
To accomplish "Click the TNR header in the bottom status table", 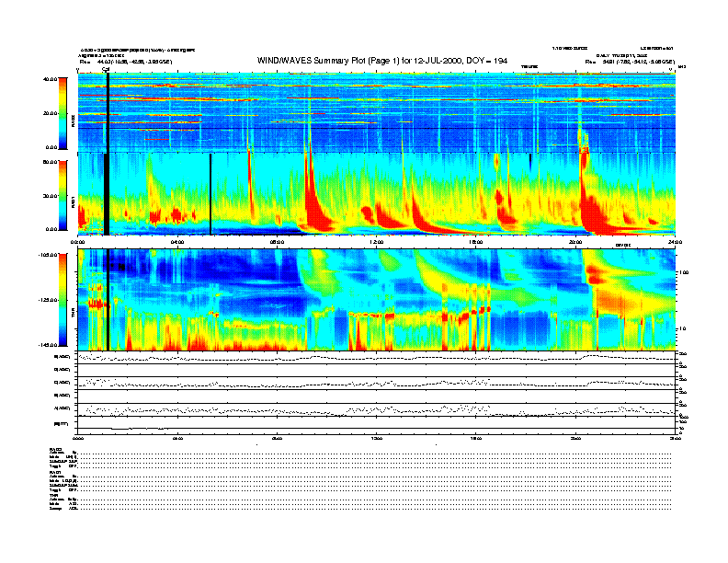I will coord(53,495).
